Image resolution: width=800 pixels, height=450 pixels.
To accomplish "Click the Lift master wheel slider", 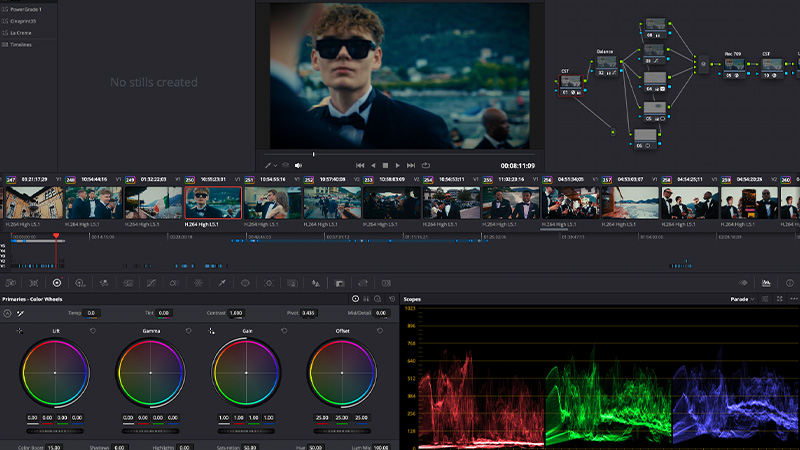I will coord(55,431).
